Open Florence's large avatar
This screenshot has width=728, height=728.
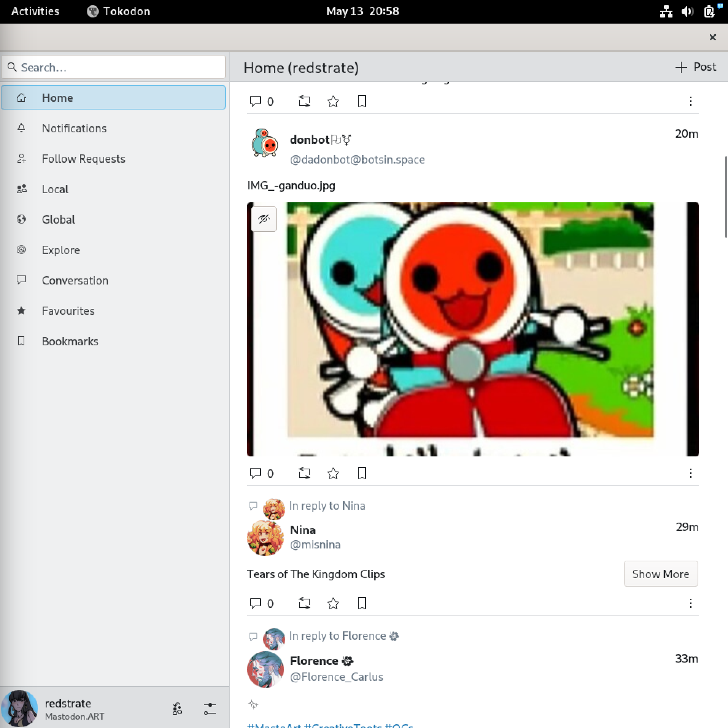click(265, 669)
